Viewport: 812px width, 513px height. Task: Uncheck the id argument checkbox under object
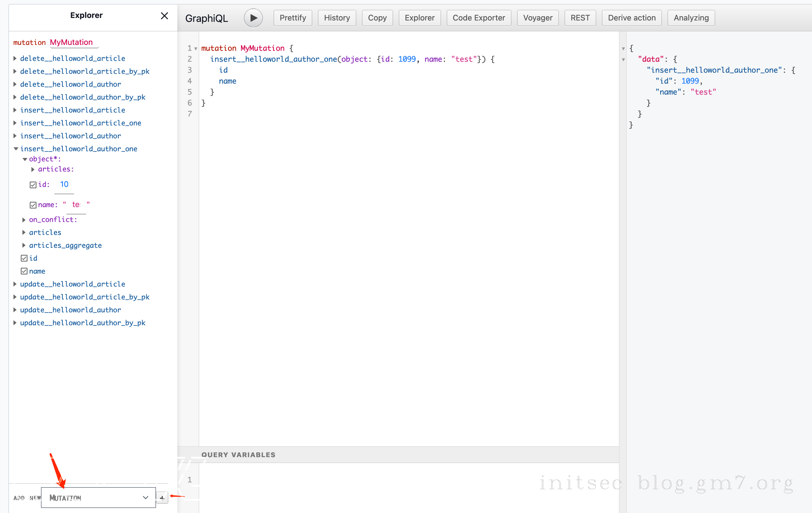tap(33, 185)
